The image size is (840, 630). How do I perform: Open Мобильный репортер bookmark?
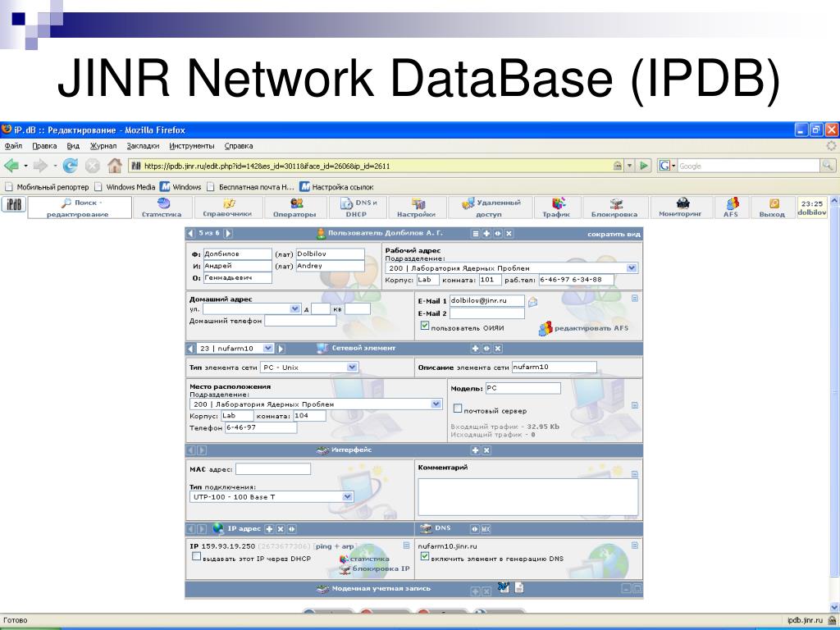coord(47,187)
